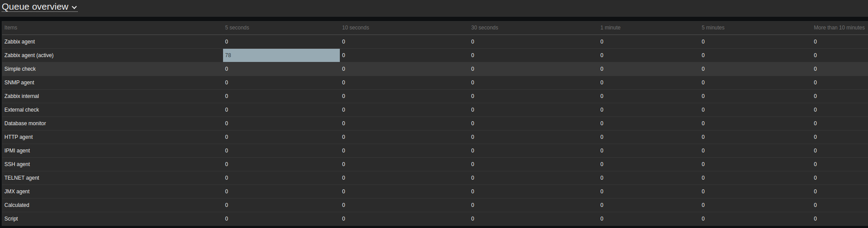Select the Database monitor row label
Viewport: 868px width, 228px height.
pos(25,123)
